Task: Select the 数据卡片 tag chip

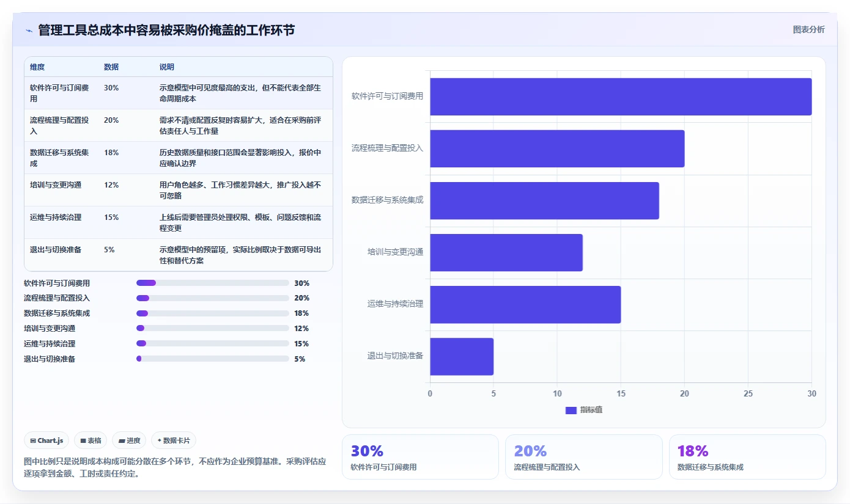Action: pos(174,440)
